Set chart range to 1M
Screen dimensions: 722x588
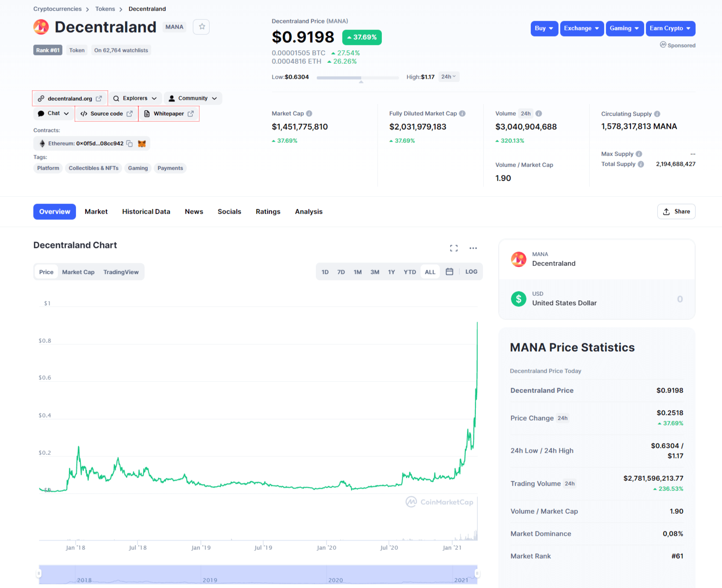(x=358, y=272)
